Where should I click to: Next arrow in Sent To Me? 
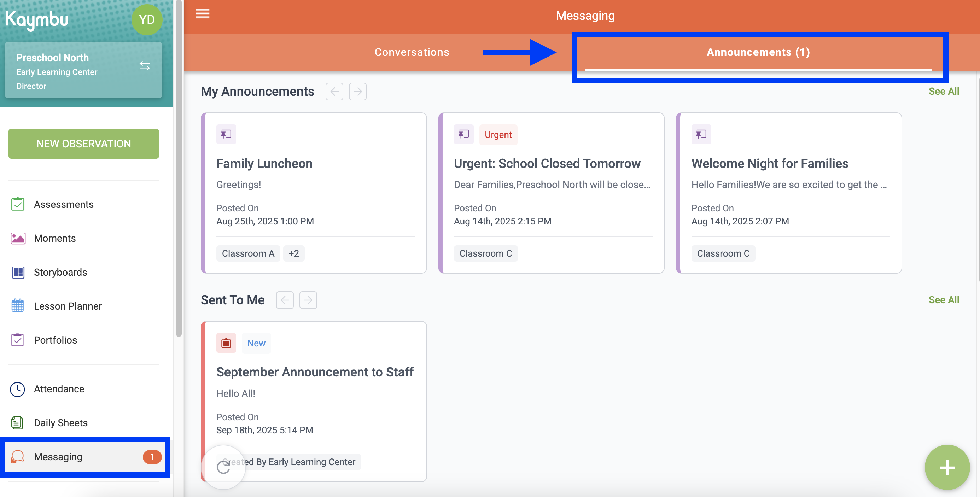308,300
